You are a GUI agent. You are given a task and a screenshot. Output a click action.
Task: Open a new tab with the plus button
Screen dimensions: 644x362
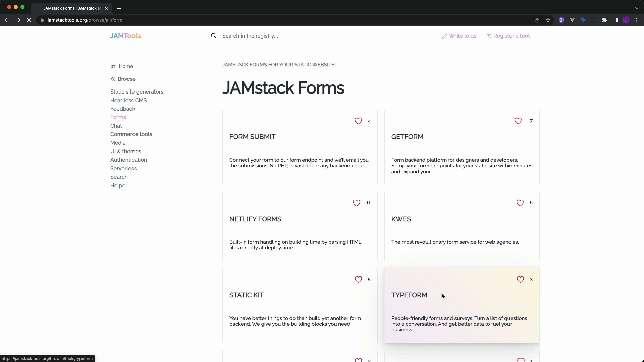[119, 8]
